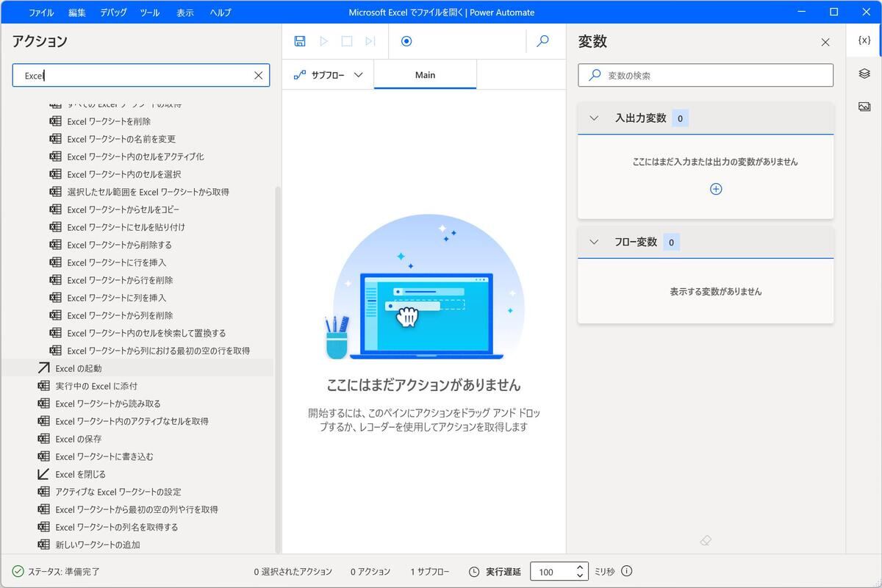The height and width of the screenshot is (588, 882).
Task: Click the Run next action icon
Action: point(370,41)
